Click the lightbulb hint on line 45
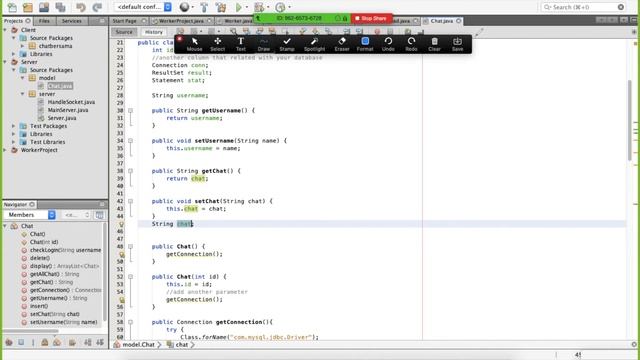 click(121, 224)
